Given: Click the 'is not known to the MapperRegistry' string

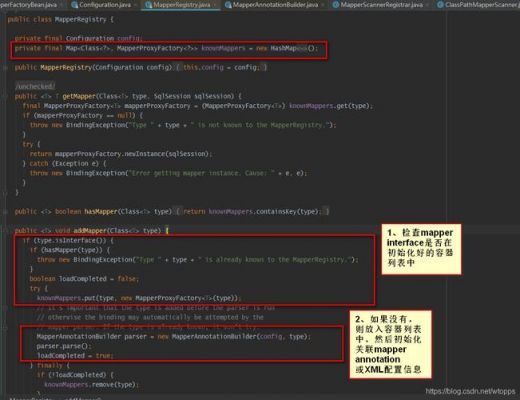Looking at the screenshot, I should 262,125.
